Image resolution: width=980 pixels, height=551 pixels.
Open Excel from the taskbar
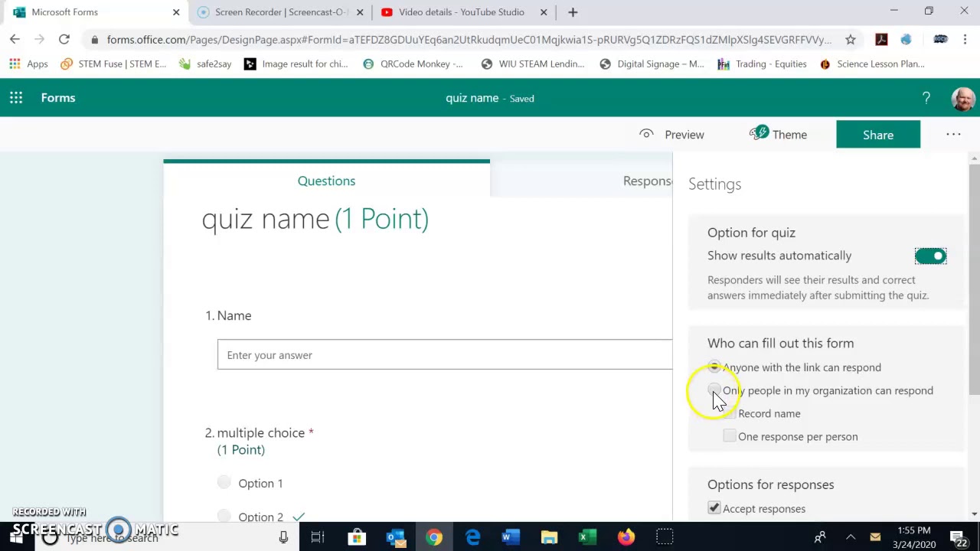point(587,537)
